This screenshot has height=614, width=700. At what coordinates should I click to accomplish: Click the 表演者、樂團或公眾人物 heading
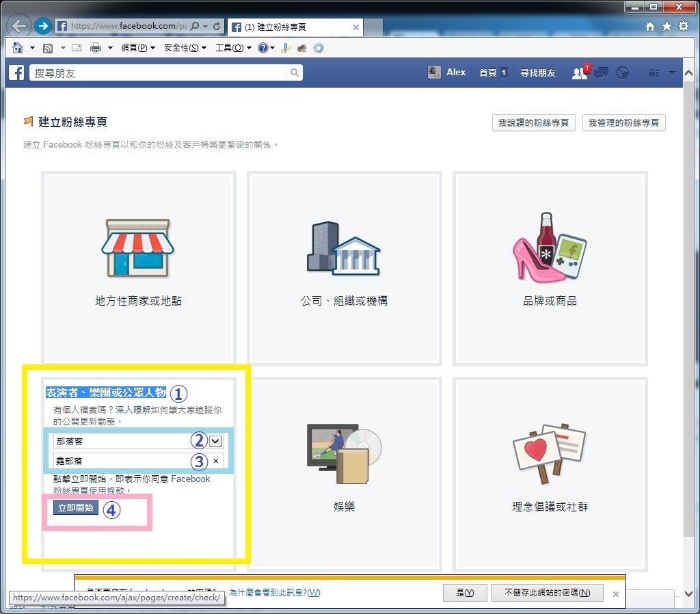tap(106, 392)
